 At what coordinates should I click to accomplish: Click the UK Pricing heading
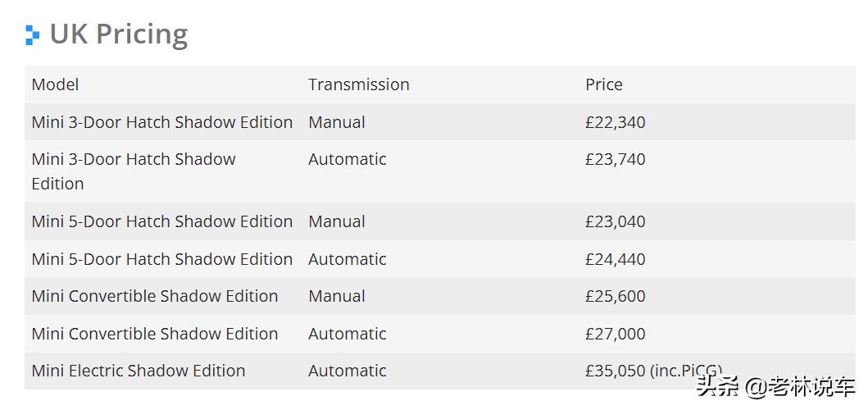119,34
